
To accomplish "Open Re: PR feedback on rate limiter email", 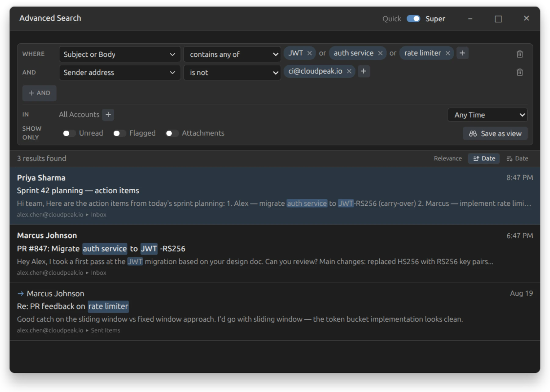I will (275, 312).
